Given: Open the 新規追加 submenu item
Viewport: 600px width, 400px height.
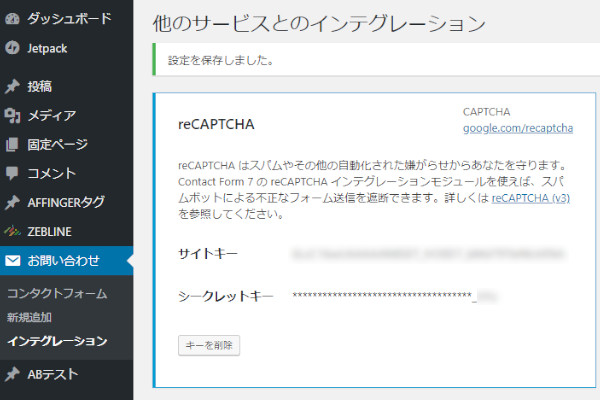Looking at the screenshot, I should [29, 317].
